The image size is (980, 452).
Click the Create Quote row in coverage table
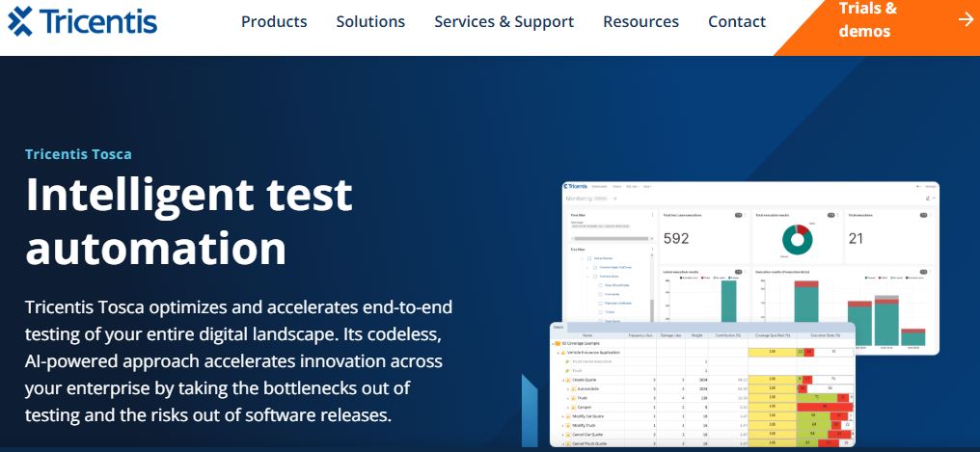[x=702, y=380]
